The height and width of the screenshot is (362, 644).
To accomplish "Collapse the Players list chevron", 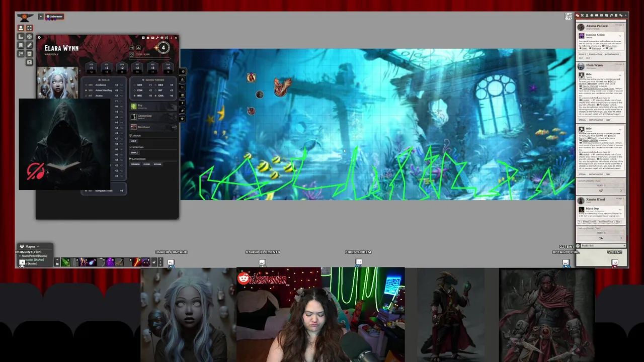I will coord(38,246).
